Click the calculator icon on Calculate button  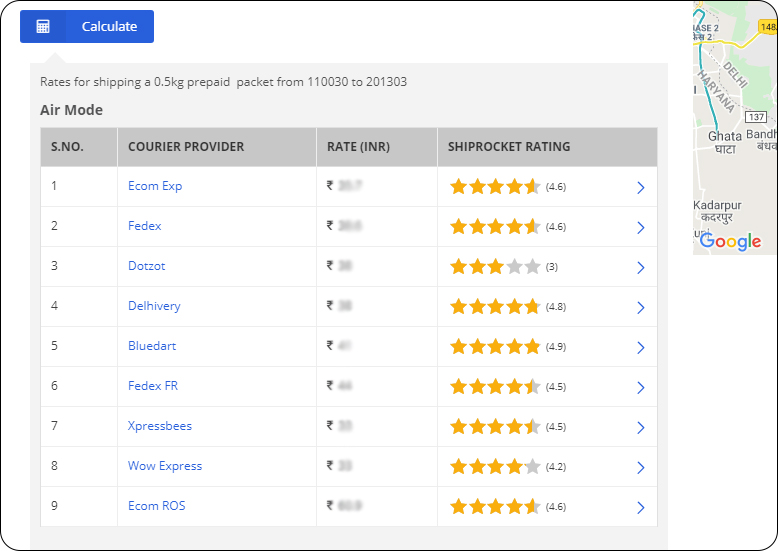[x=43, y=26]
